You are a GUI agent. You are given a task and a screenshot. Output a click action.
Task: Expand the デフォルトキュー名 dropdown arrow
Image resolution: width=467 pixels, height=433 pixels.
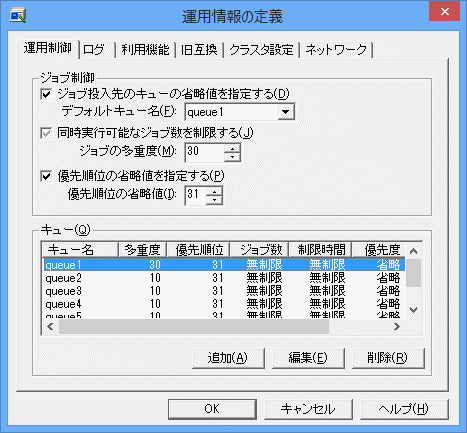[286, 112]
